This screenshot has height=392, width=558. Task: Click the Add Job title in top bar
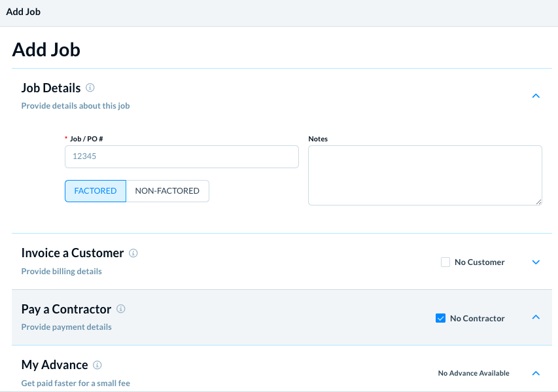coord(24,12)
